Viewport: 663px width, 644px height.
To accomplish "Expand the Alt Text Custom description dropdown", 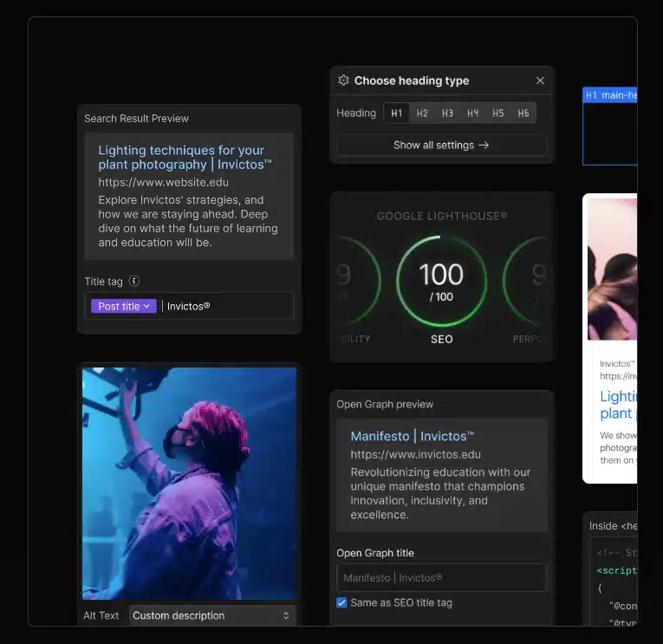I will (x=212, y=615).
